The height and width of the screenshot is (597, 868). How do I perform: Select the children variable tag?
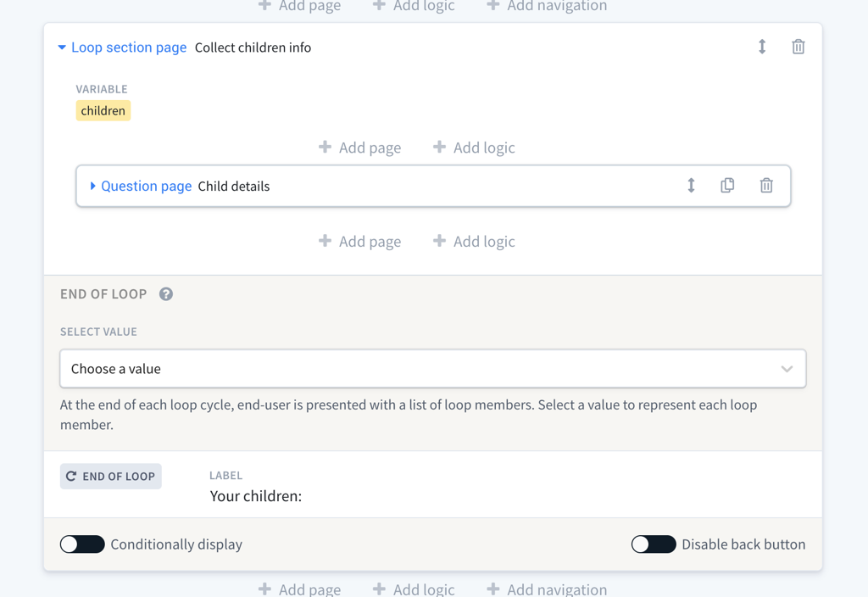click(103, 111)
